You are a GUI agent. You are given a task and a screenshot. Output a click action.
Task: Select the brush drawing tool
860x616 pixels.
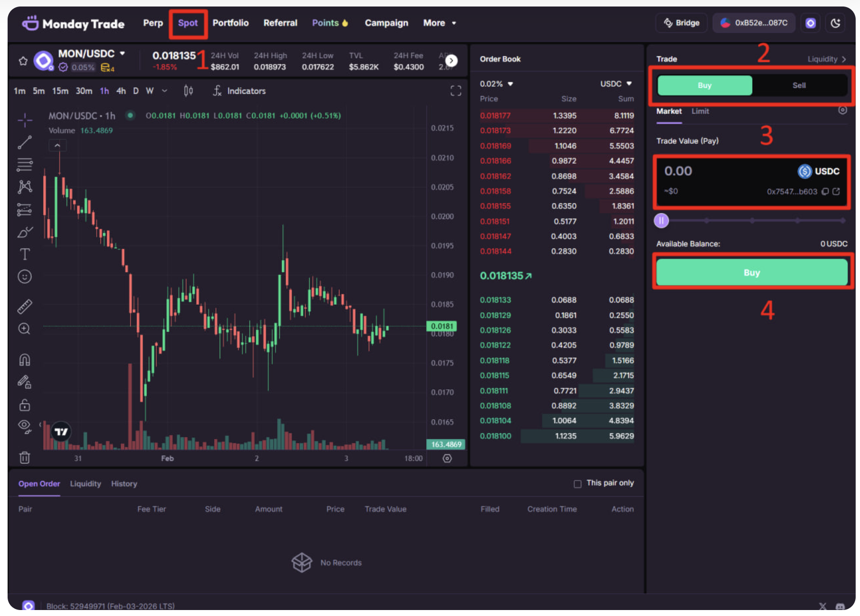click(25, 232)
